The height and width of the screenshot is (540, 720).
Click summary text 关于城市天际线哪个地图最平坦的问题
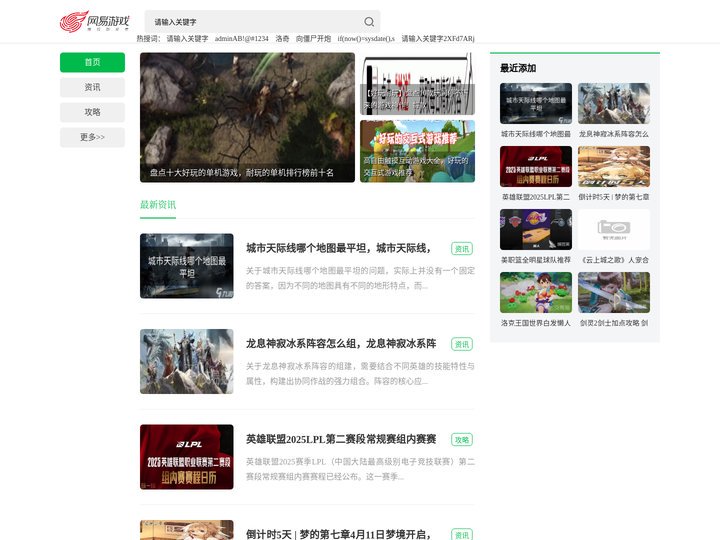click(360, 278)
